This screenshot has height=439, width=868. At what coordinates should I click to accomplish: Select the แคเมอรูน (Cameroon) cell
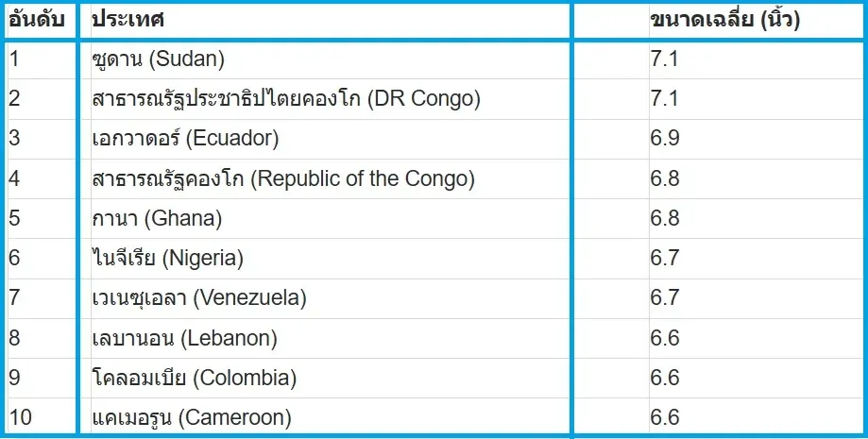pos(192,417)
